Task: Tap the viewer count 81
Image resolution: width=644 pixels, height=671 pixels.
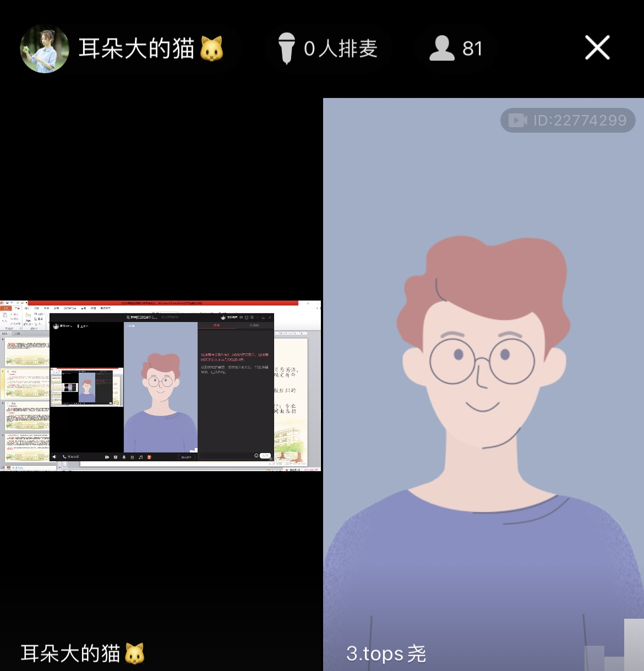Action: coord(472,48)
